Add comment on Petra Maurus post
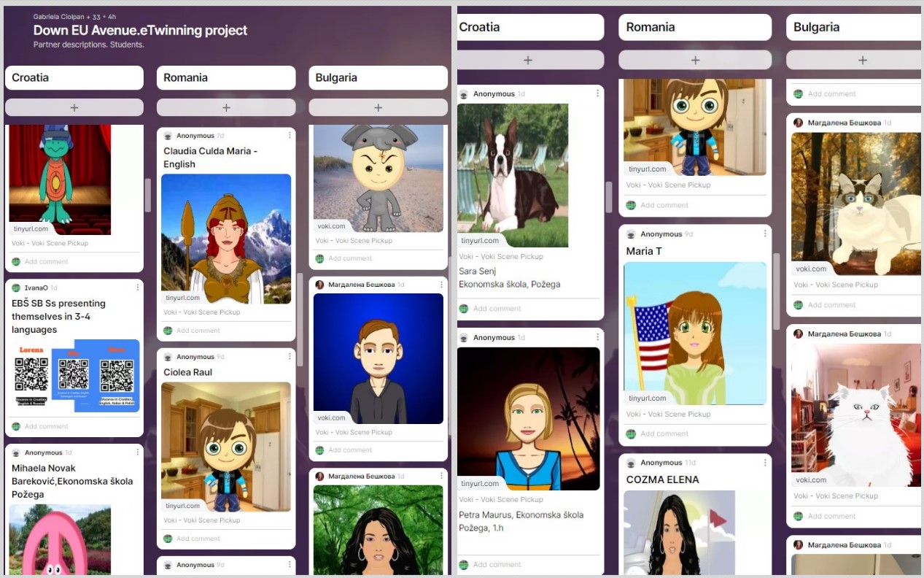924x578 pixels. tap(497, 564)
